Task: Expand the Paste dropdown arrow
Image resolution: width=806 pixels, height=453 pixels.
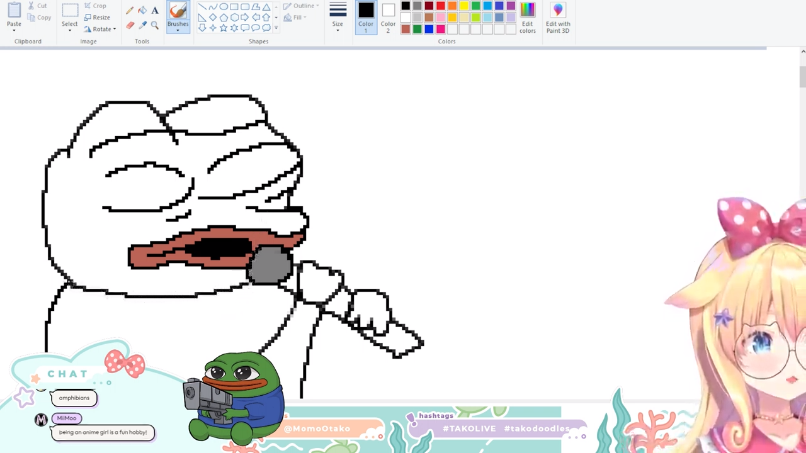Action: [x=14, y=31]
